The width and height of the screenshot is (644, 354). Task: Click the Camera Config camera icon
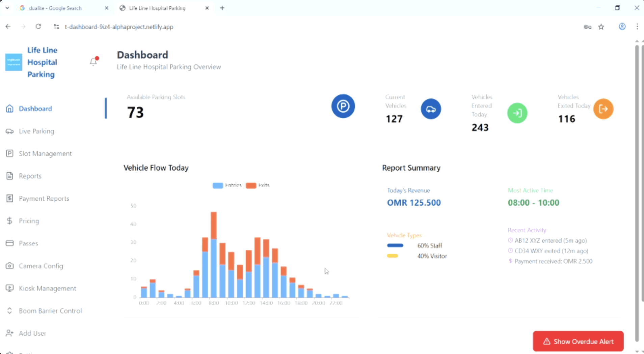[x=10, y=266]
